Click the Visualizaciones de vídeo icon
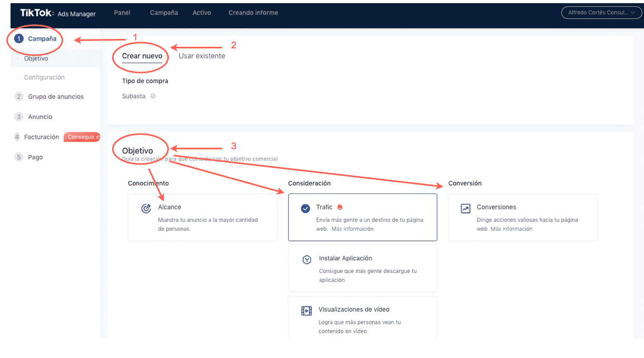The height and width of the screenshot is (358, 644). (x=306, y=310)
